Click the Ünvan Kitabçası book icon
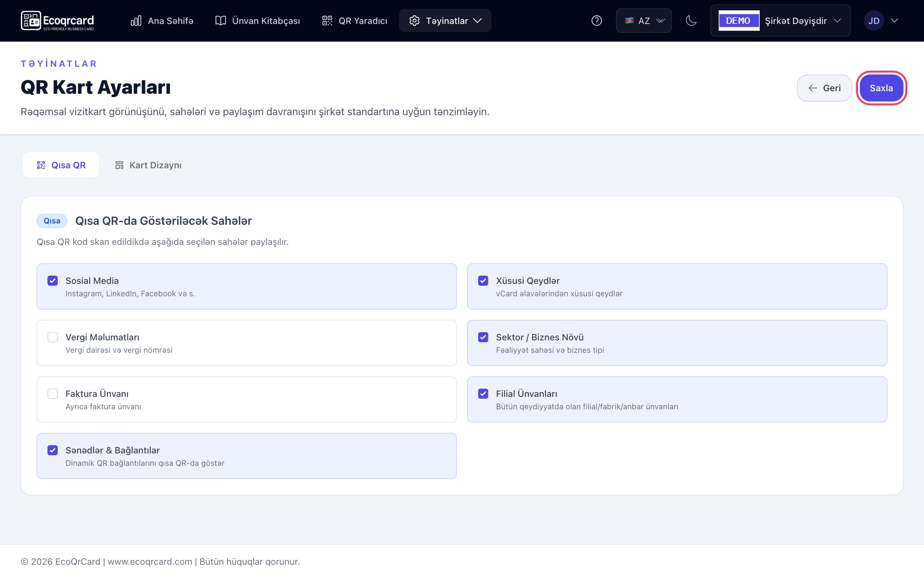This screenshot has height=578, width=924. pos(220,21)
